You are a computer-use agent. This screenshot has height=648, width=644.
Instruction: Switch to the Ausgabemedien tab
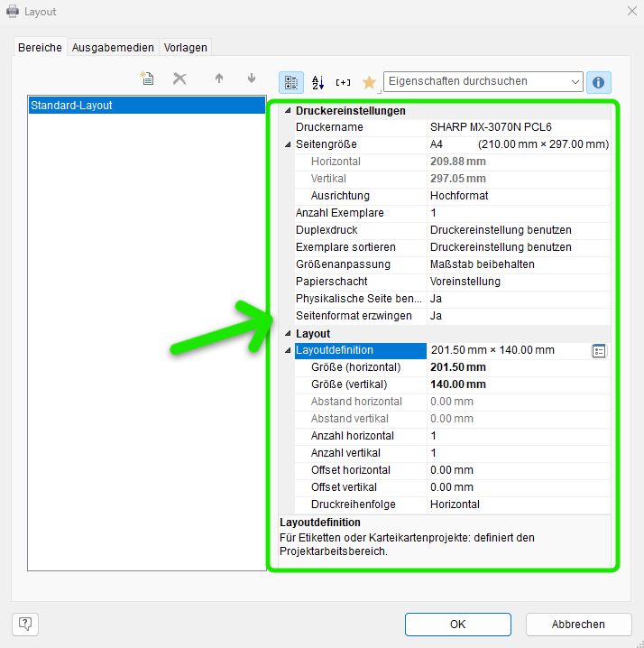point(113,48)
